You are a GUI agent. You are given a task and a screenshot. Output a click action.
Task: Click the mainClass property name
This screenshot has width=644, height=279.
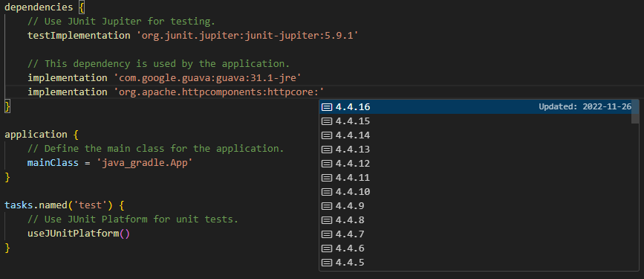[x=53, y=162]
